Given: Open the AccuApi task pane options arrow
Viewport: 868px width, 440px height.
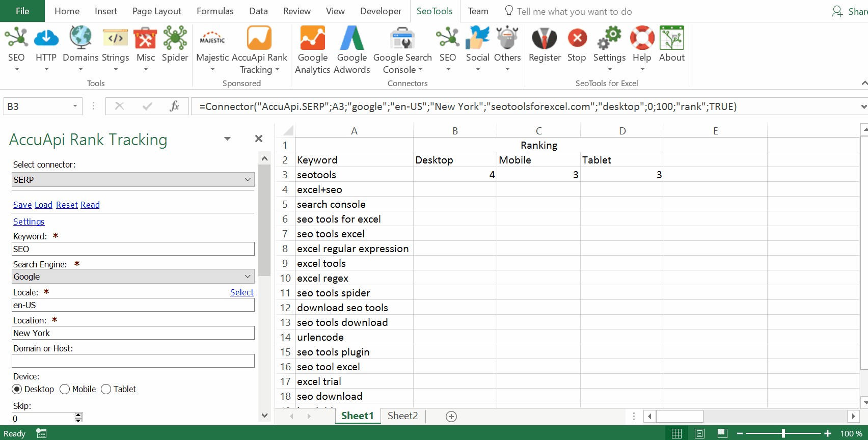Looking at the screenshot, I should 228,139.
